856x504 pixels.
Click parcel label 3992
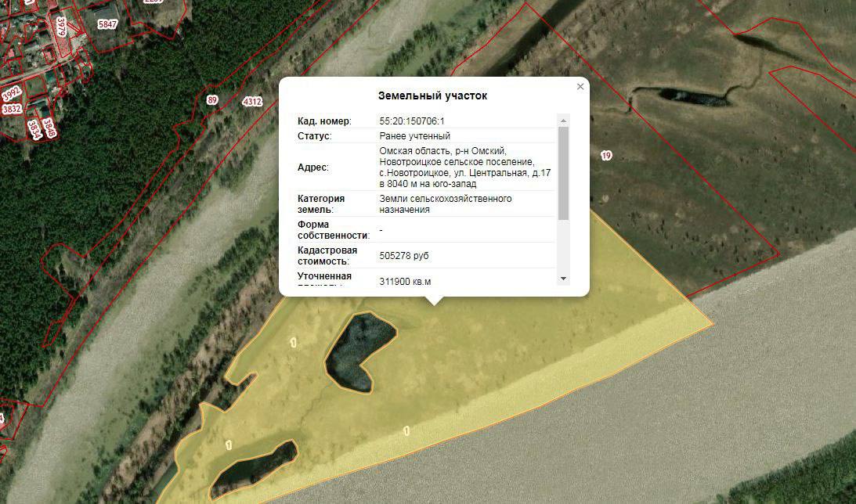pos(11,93)
